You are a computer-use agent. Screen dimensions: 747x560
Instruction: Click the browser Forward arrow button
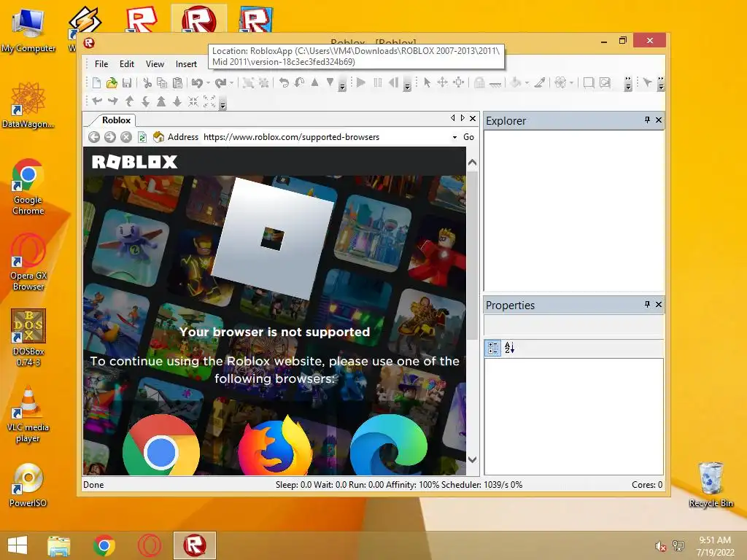coord(110,137)
